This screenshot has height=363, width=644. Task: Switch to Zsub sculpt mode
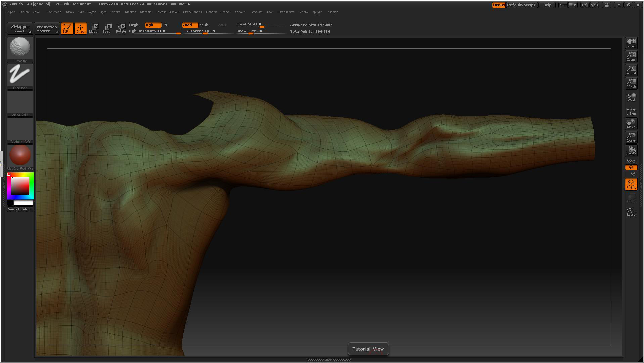click(x=204, y=25)
